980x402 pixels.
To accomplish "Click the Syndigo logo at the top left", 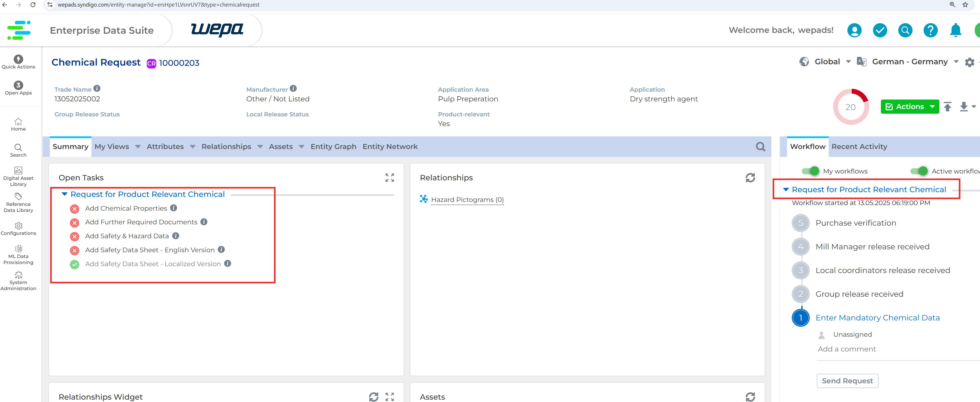I will pyautogui.click(x=19, y=30).
